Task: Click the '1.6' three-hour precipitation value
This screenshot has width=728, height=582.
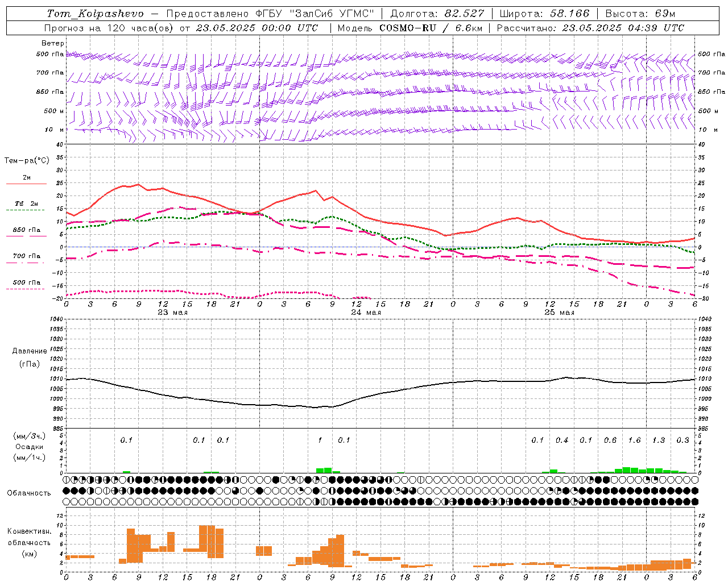Action: click(x=634, y=440)
